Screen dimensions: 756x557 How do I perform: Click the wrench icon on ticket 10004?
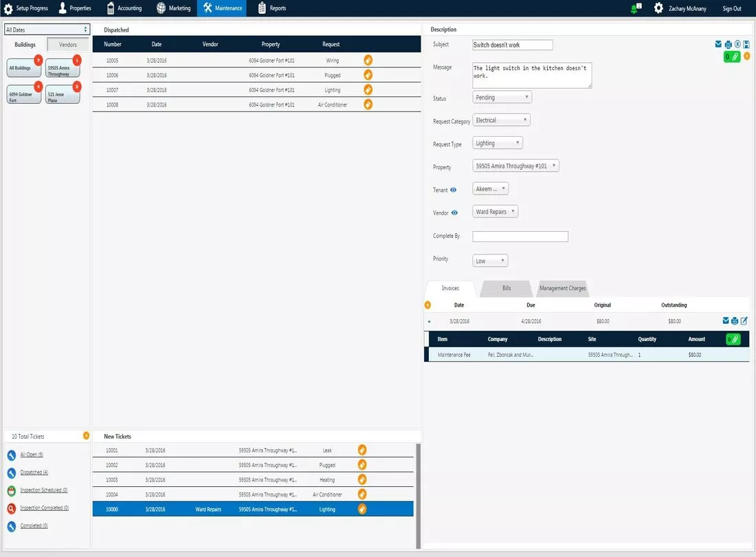point(362,494)
